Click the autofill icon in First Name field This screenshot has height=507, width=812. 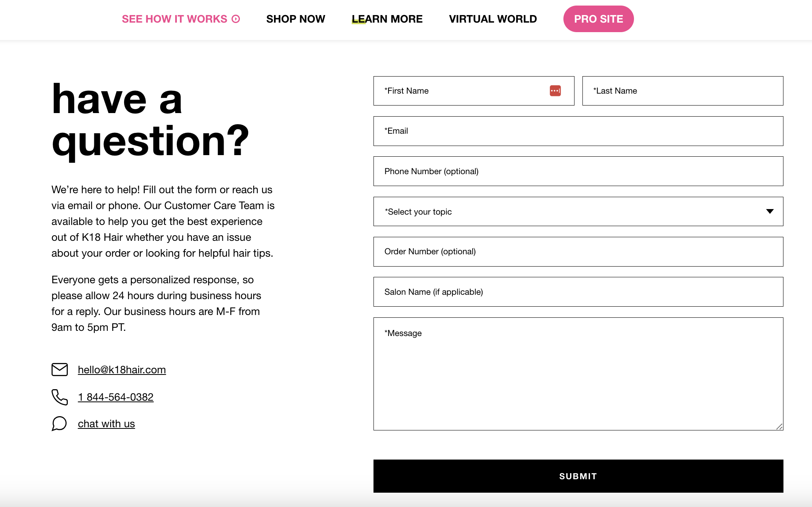555,90
